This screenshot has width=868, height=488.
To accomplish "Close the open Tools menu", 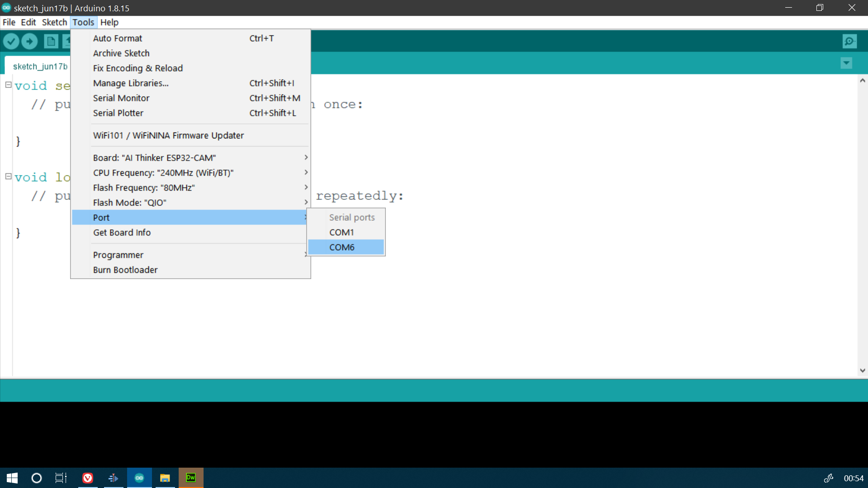I will [83, 22].
